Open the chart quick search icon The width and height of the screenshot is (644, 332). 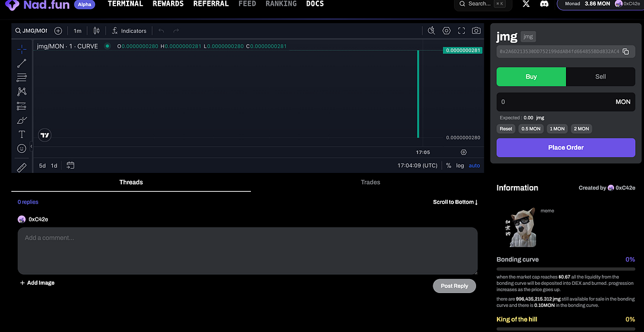point(431,31)
